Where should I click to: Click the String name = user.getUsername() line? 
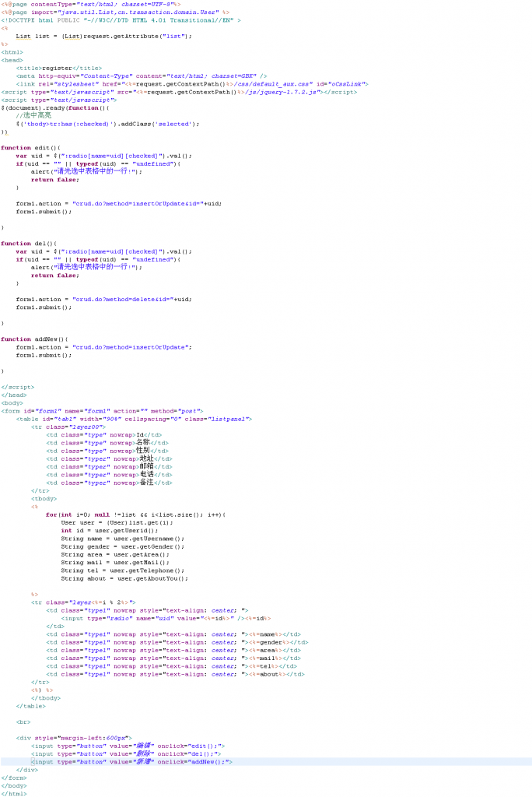point(123,539)
